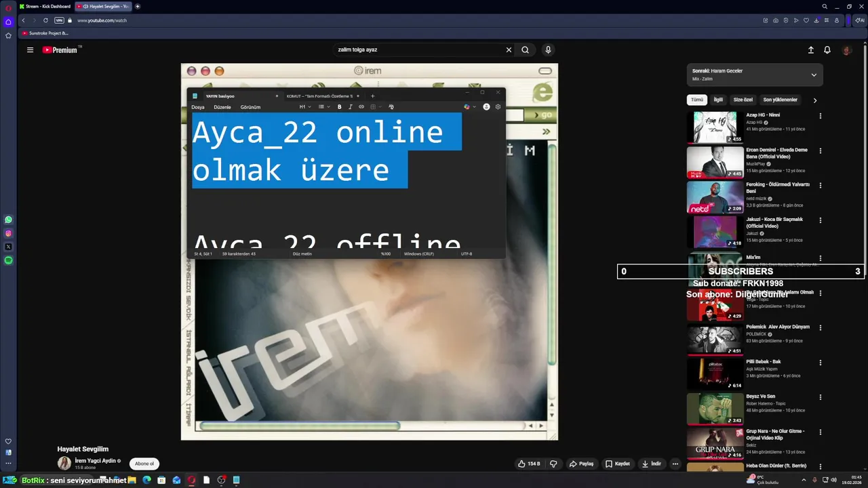Open table dropdown in Notepad toolbar

tap(376, 106)
